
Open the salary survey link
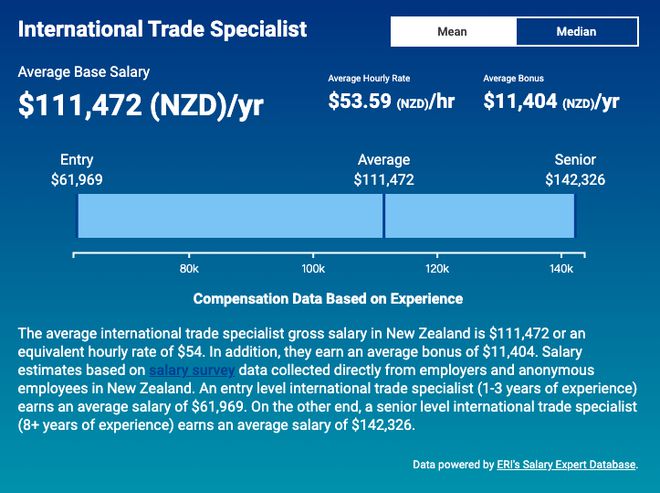[192, 370]
